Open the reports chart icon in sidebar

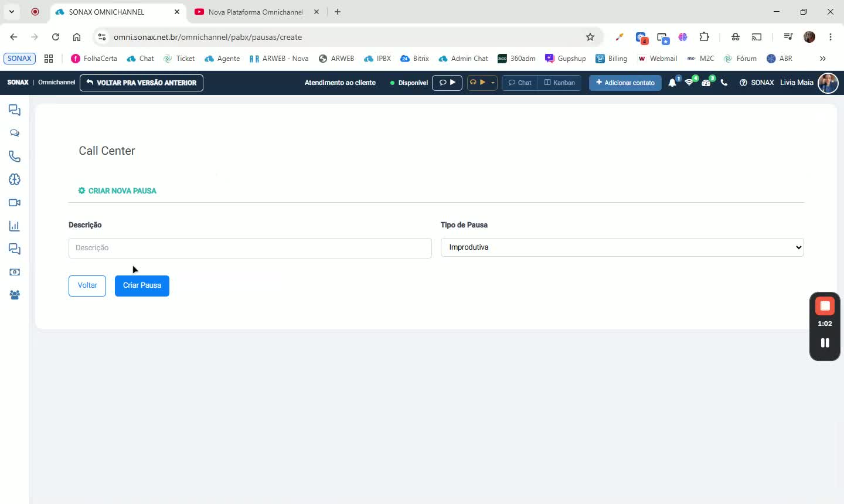coord(15,226)
